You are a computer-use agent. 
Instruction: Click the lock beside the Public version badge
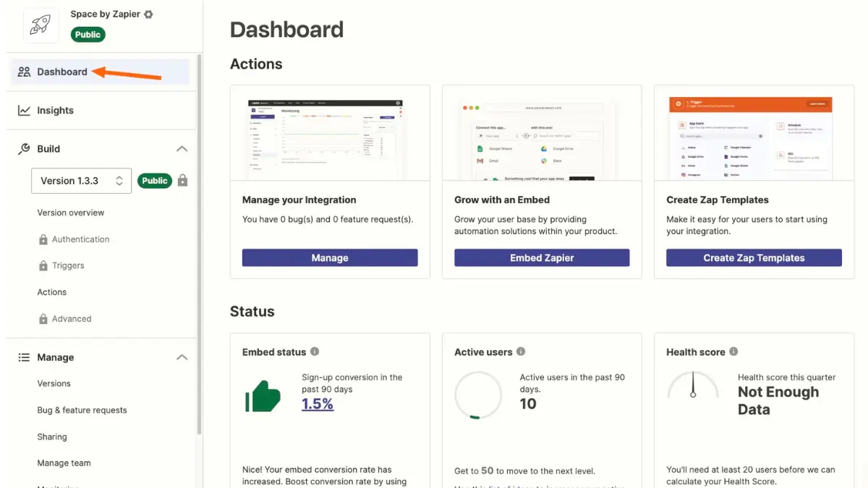pyautogui.click(x=182, y=180)
